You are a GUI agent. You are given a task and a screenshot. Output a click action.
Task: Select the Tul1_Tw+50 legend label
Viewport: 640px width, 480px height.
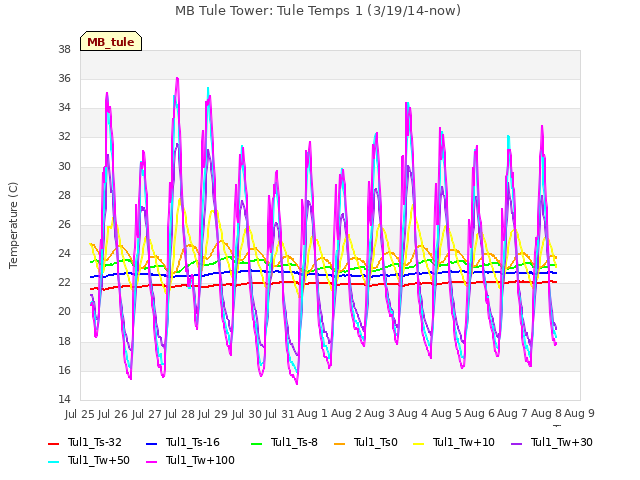coord(99,460)
